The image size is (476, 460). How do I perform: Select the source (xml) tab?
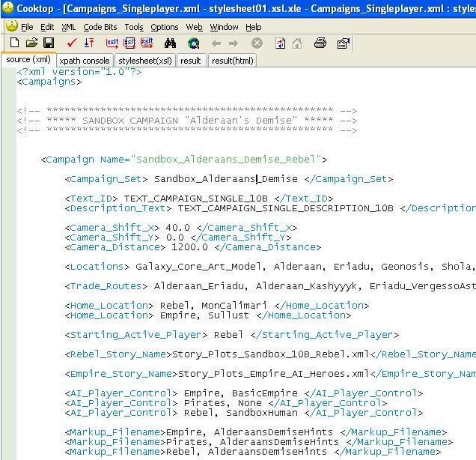click(28, 59)
